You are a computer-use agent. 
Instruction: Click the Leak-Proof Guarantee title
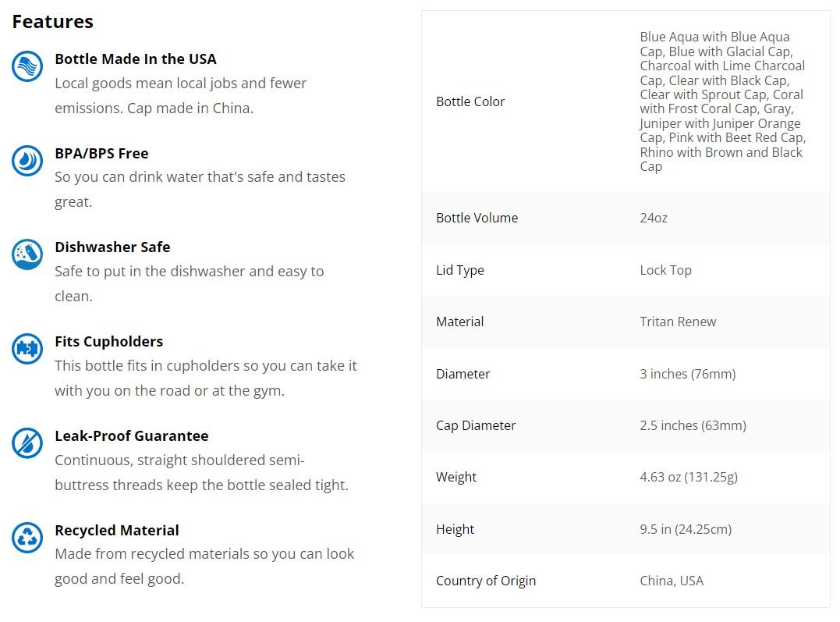click(x=131, y=436)
